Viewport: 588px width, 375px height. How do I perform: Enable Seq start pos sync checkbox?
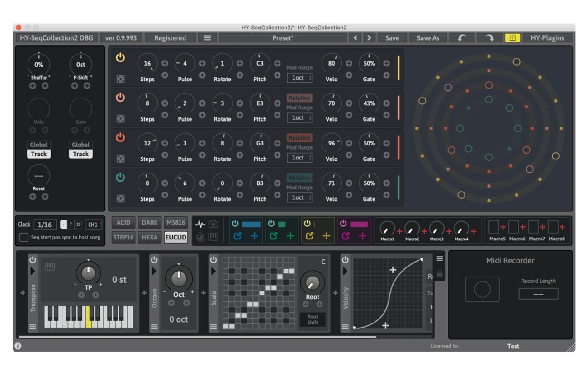point(24,237)
